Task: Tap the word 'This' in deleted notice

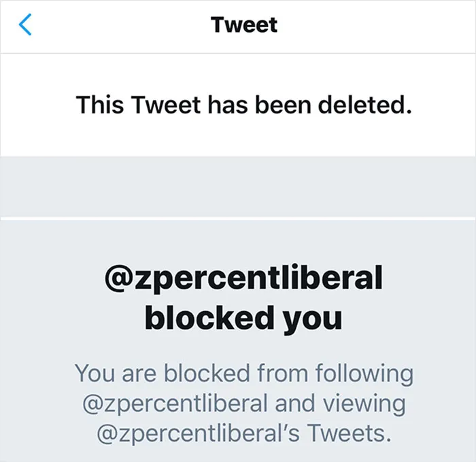Action: tap(100, 105)
